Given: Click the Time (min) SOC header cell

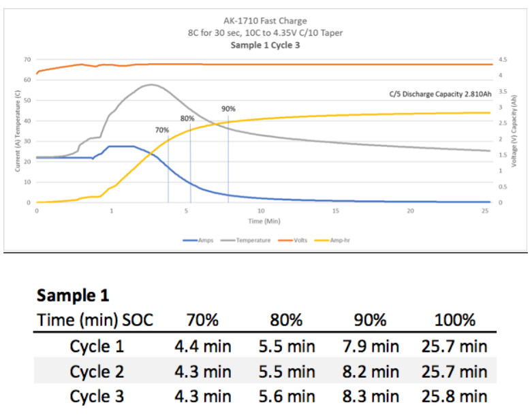Looking at the screenshot, I should pos(95,320).
